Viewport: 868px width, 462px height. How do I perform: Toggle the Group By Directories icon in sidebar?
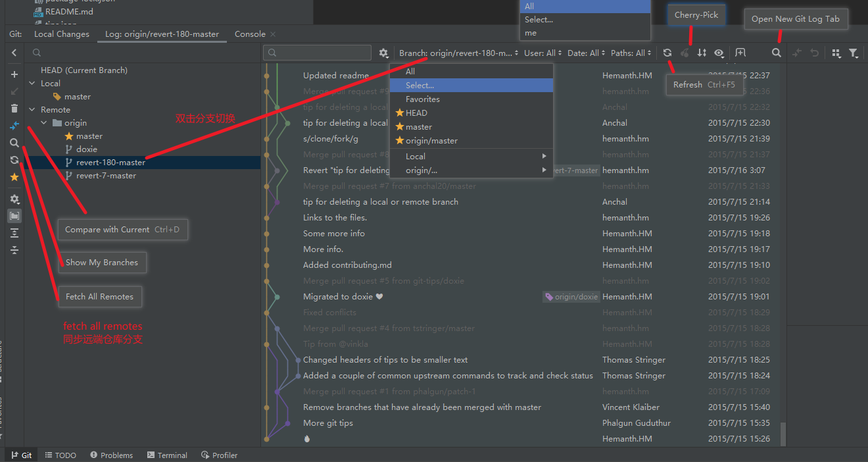pyautogui.click(x=14, y=216)
